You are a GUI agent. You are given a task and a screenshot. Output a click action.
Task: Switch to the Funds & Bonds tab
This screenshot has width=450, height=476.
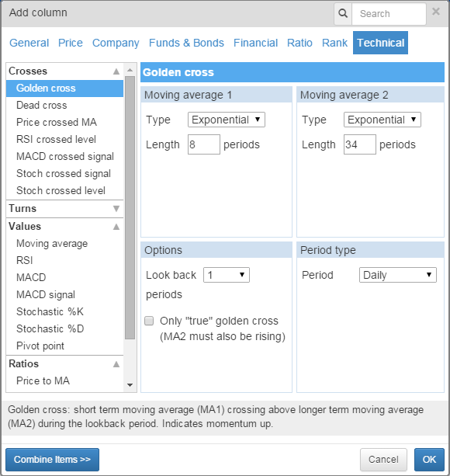click(186, 43)
